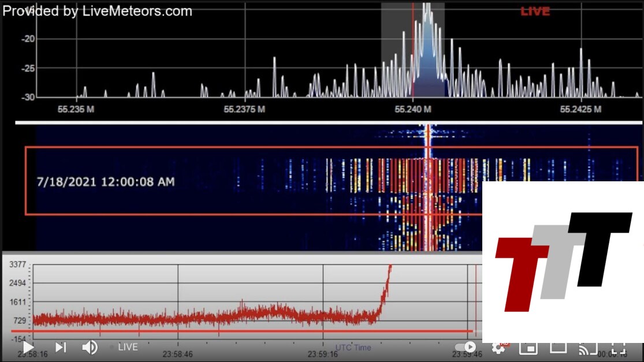The height and width of the screenshot is (362, 644).
Task: Click the 55.240 M frequency label
Action: pos(412,109)
